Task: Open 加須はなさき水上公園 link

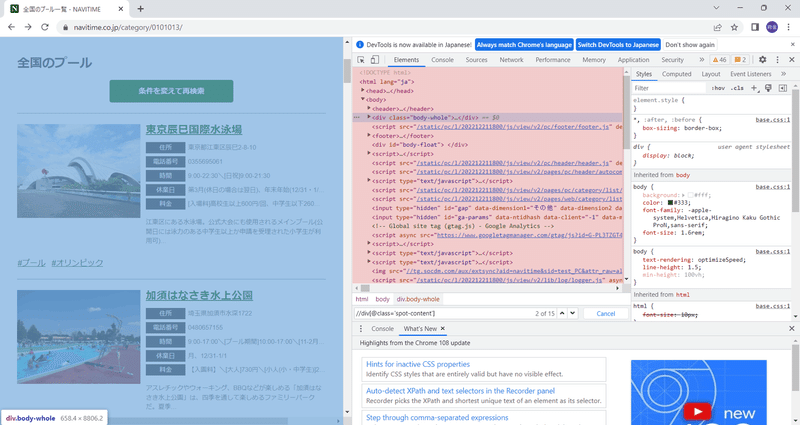Action: pos(199,295)
